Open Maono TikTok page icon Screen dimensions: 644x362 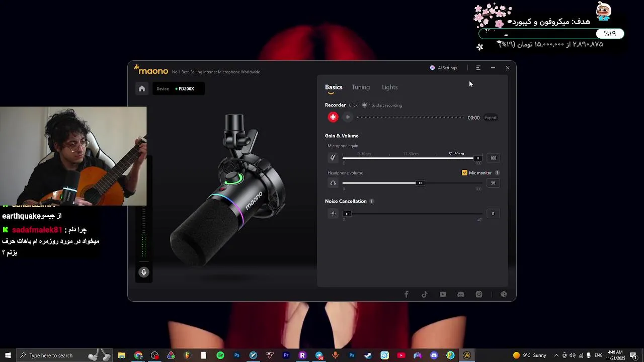425,295
